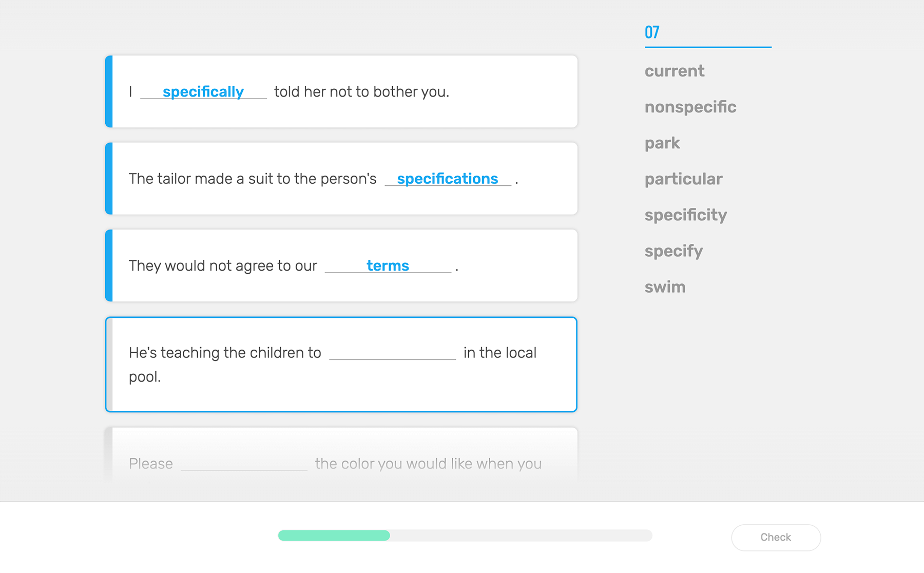The height and width of the screenshot is (573, 924).
Task: Pick the word 'swim' from word bank
Action: (x=665, y=286)
